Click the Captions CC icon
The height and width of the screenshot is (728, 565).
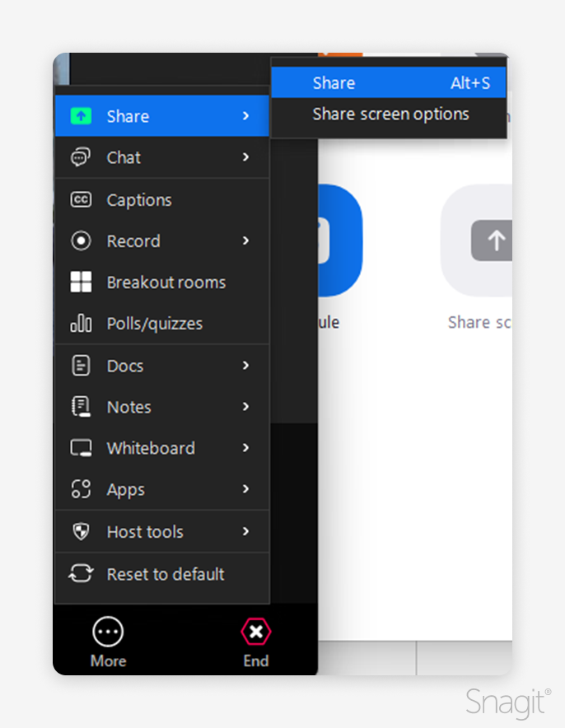click(x=81, y=200)
